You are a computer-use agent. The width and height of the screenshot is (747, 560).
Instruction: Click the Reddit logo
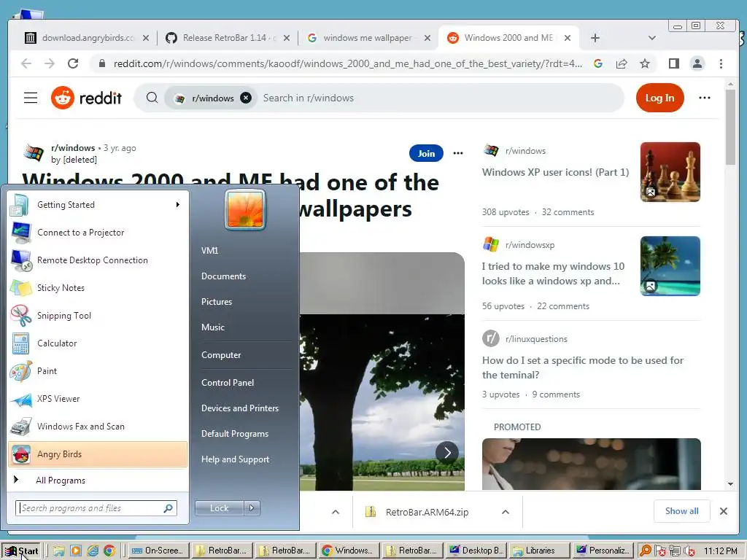pos(86,98)
